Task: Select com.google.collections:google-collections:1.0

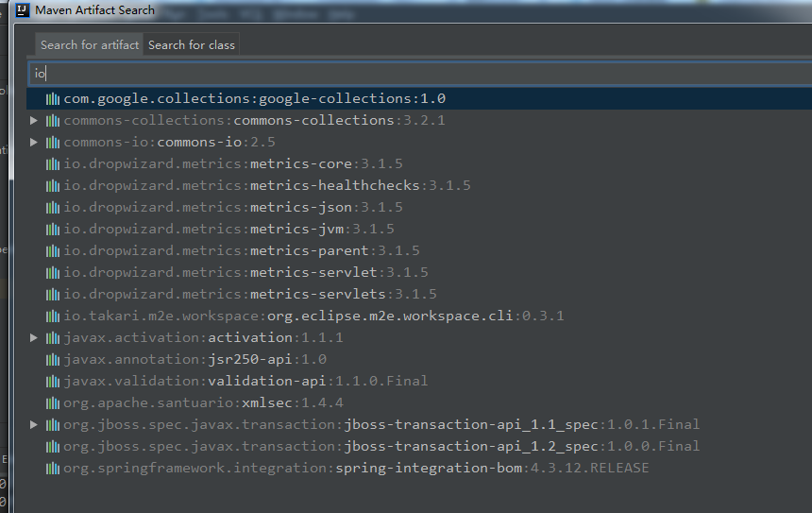Action: tap(254, 98)
